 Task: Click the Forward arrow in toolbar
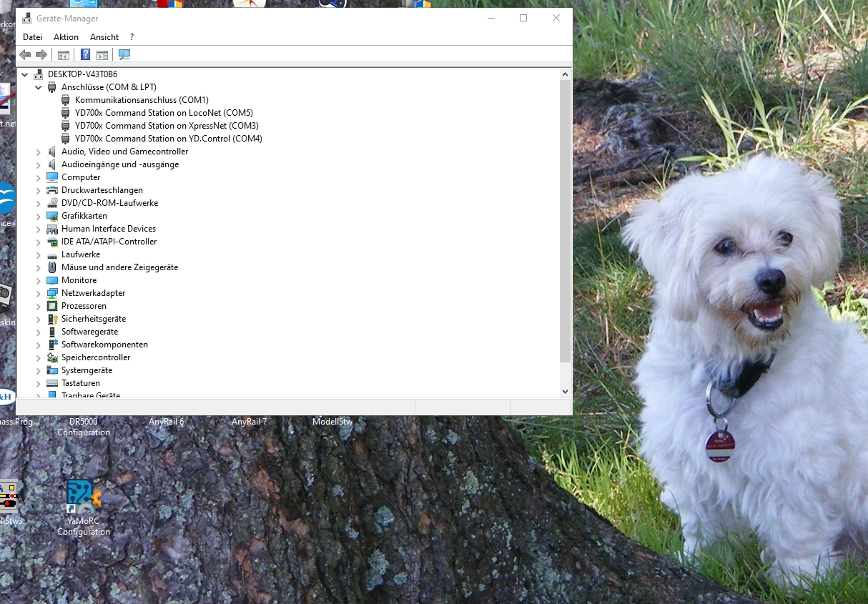(x=41, y=54)
